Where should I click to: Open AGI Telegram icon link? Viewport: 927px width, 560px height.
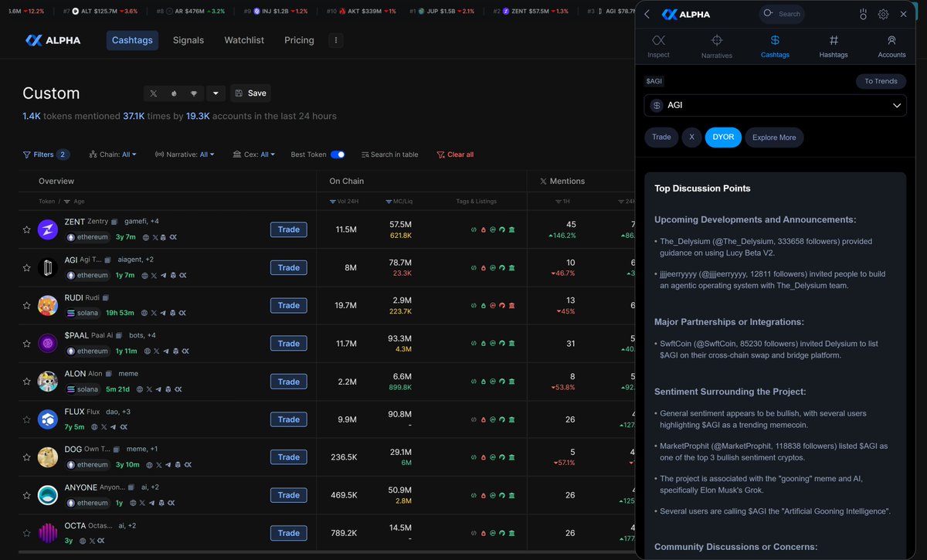165,275
